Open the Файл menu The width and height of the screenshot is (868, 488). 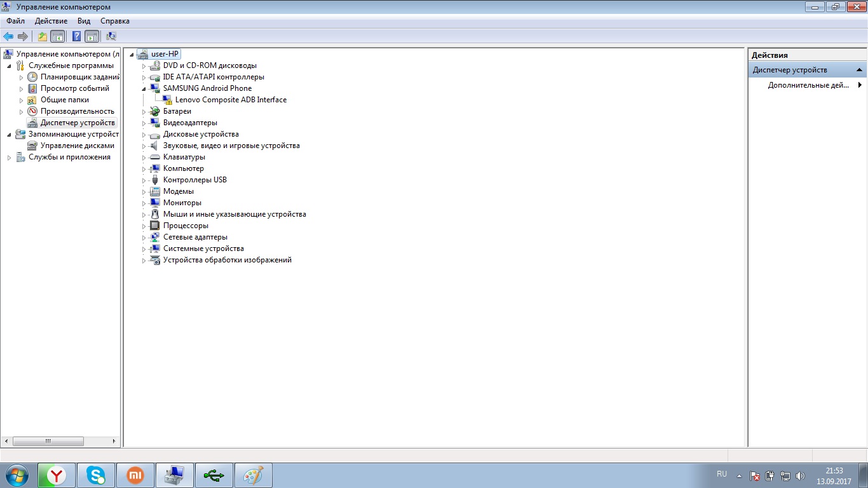16,21
